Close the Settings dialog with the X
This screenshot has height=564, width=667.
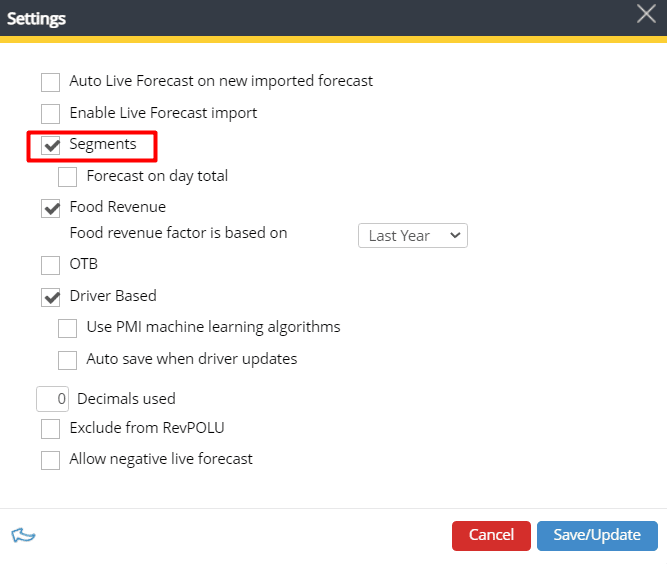[x=646, y=14]
